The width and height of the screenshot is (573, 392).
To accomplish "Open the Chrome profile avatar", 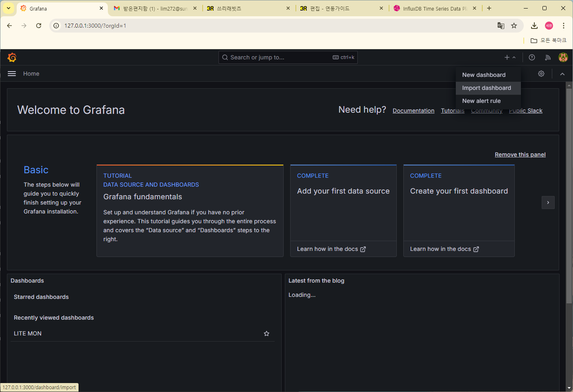I will (549, 26).
